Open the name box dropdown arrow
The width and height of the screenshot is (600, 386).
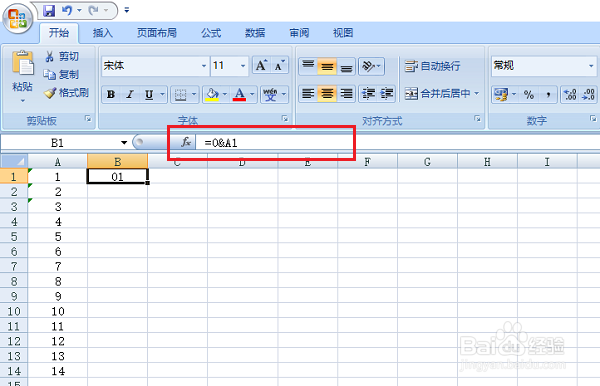(x=124, y=143)
